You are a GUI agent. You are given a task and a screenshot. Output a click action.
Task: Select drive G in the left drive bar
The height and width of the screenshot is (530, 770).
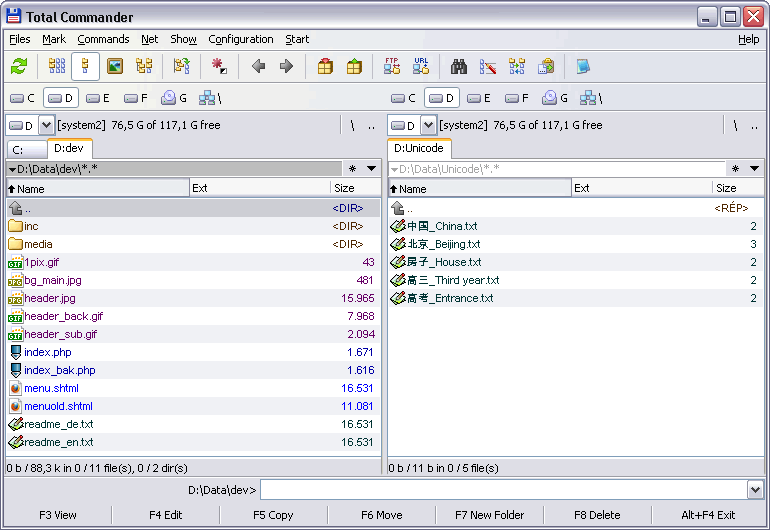[174, 98]
